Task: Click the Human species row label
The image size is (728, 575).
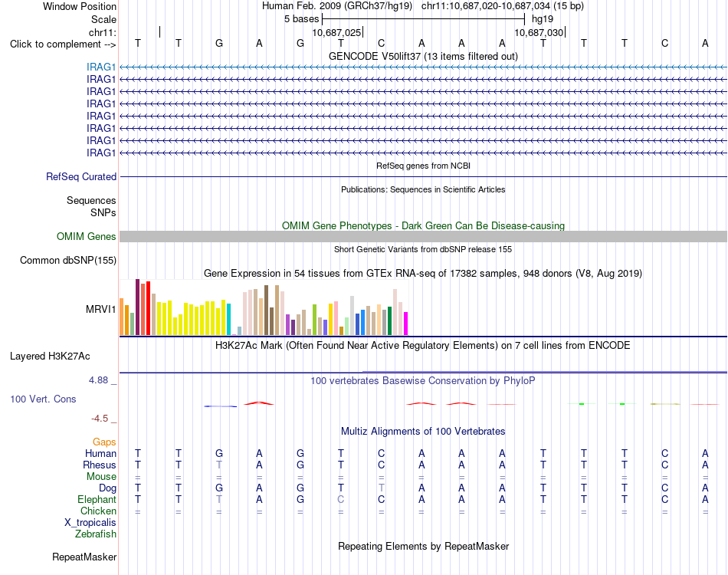Action: pyautogui.click(x=100, y=453)
